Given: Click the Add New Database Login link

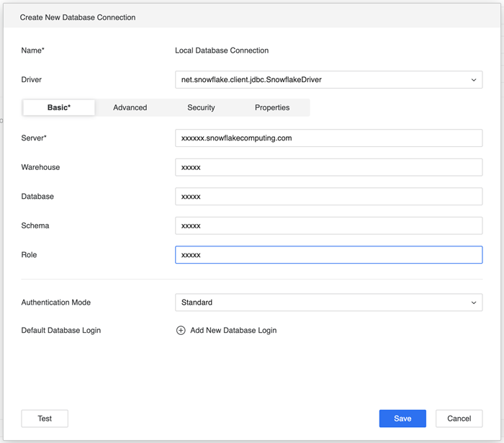Looking at the screenshot, I should (233, 331).
